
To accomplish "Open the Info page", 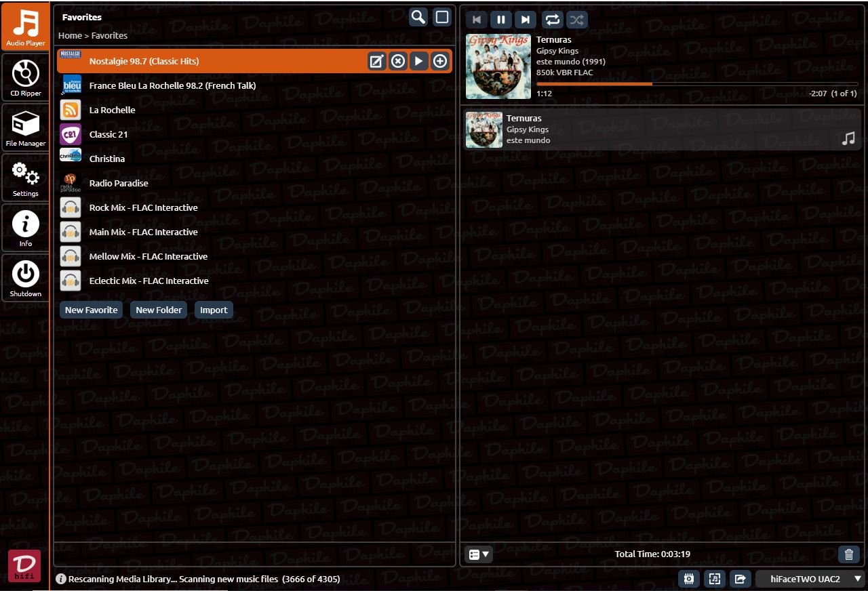I will [25, 228].
